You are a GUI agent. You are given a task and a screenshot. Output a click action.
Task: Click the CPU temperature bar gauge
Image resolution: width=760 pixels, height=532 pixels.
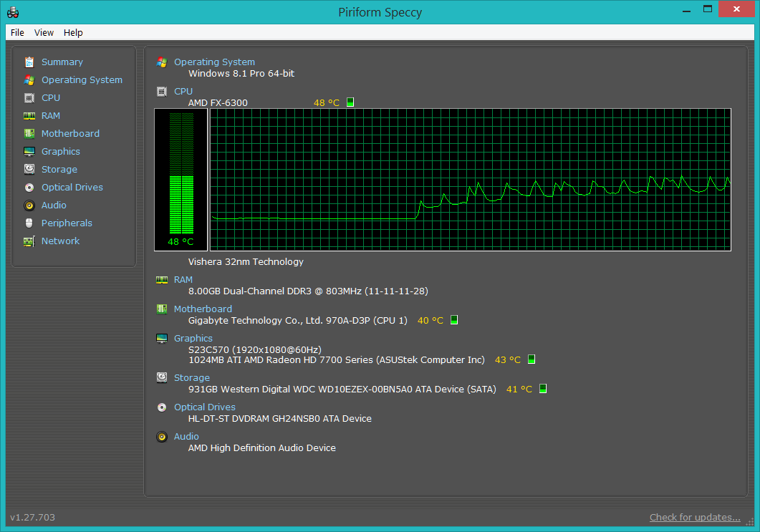181,180
